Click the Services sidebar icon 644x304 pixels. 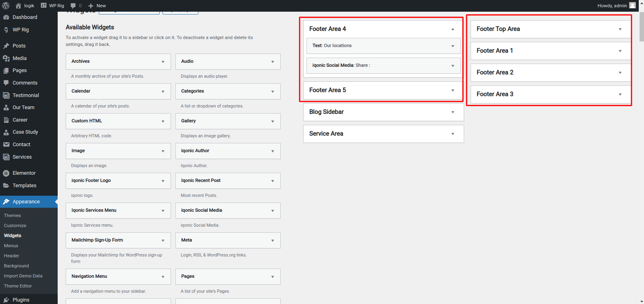tap(6, 157)
